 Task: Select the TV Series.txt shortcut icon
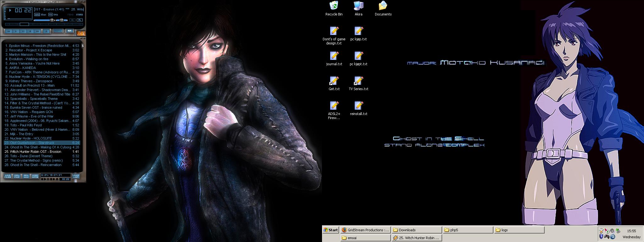tap(358, 84)
